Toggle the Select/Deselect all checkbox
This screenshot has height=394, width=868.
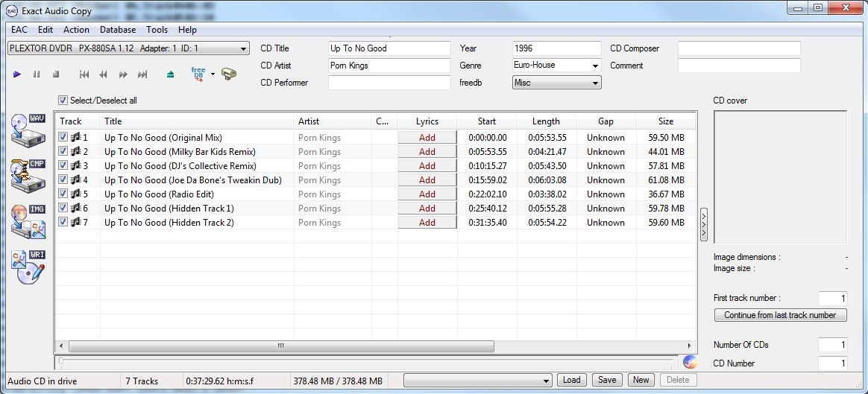(63, 101)
